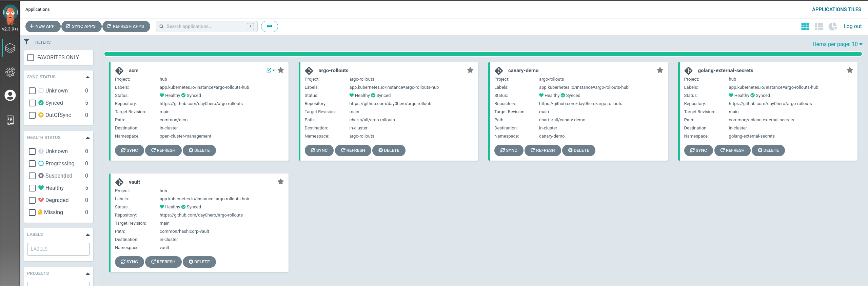Enable the Favorites Only checkbox
The width and height of the screenshot is (868, 286).
click(x=31, y=58)
